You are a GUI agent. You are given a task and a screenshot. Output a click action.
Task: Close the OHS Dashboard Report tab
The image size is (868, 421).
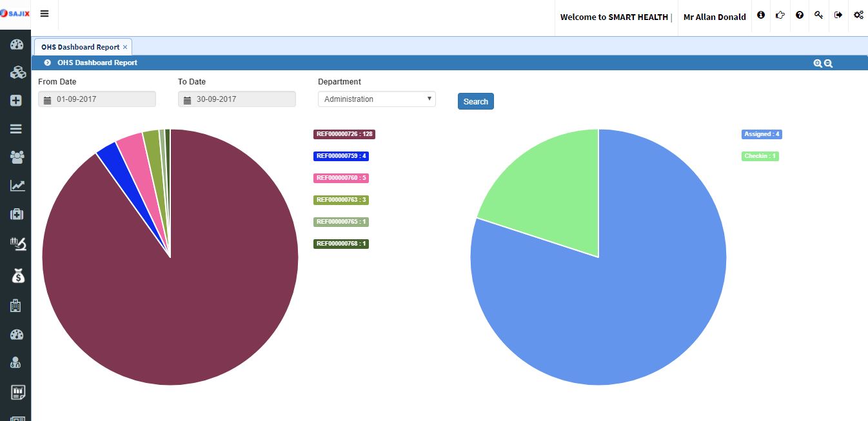pyautogui.click(x=125, y=47)
